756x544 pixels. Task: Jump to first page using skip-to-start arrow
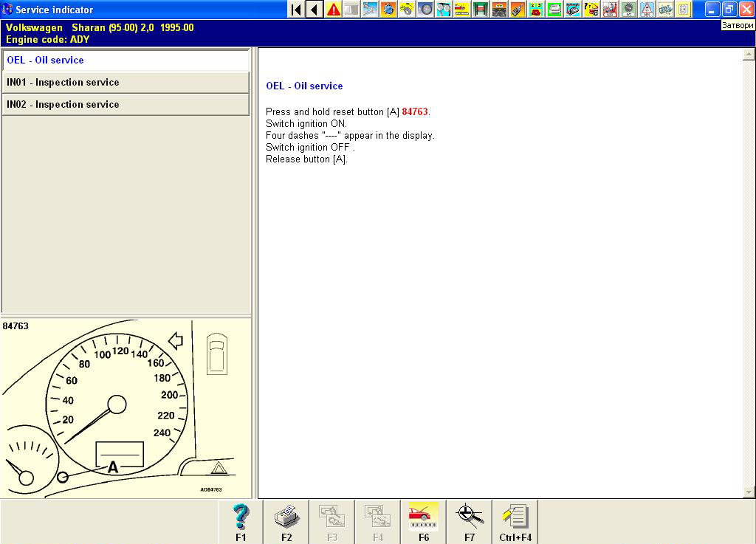coord(296,10)
